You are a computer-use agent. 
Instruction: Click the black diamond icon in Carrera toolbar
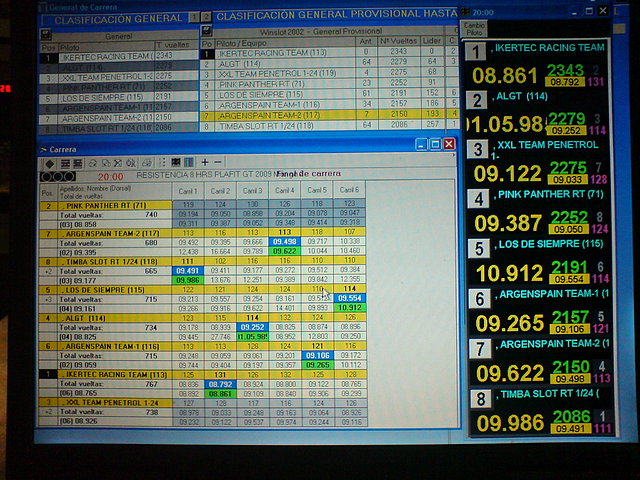point(50,164)
